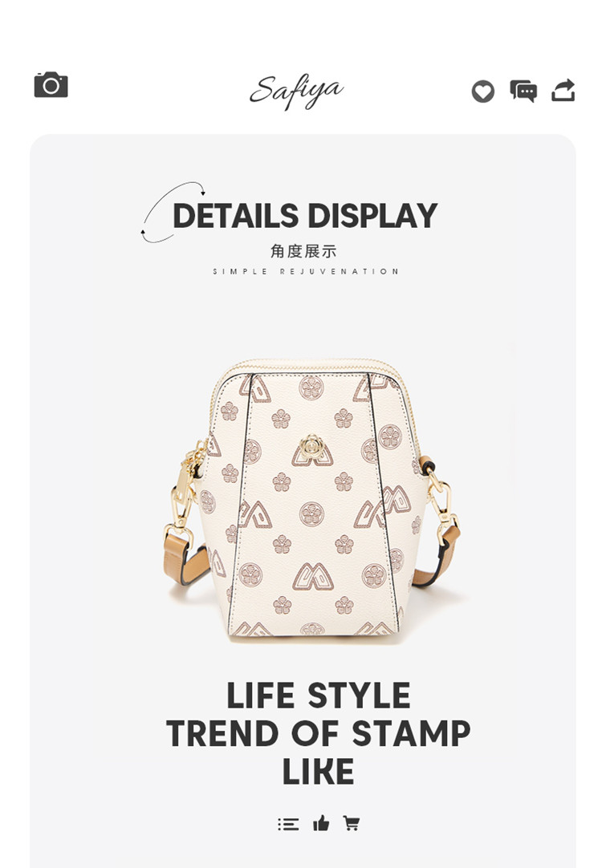Click the gold flower clasp on bag

(x=311, y=446)
